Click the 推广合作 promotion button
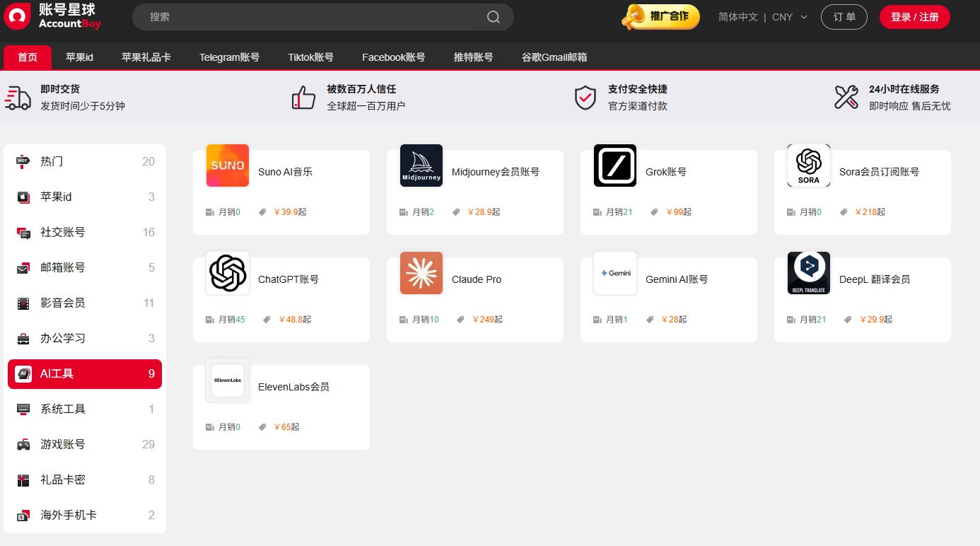Screen dimensions: 980x546 [660, 17]
